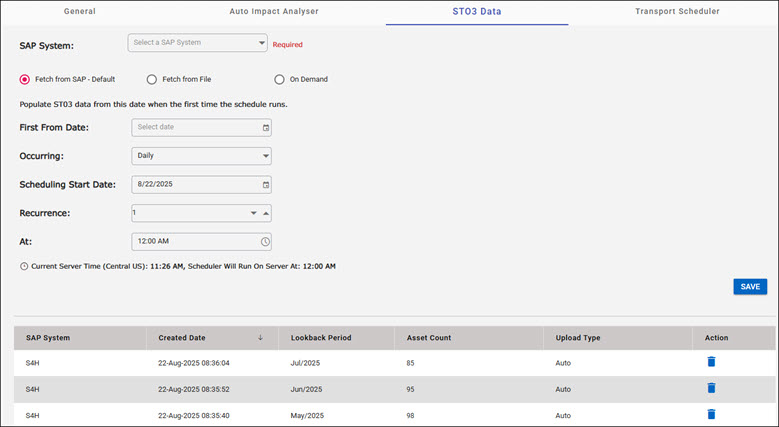Click trash icon for Jun/2025 row
This screenshot has width=779, height=427.
point(711,388)
